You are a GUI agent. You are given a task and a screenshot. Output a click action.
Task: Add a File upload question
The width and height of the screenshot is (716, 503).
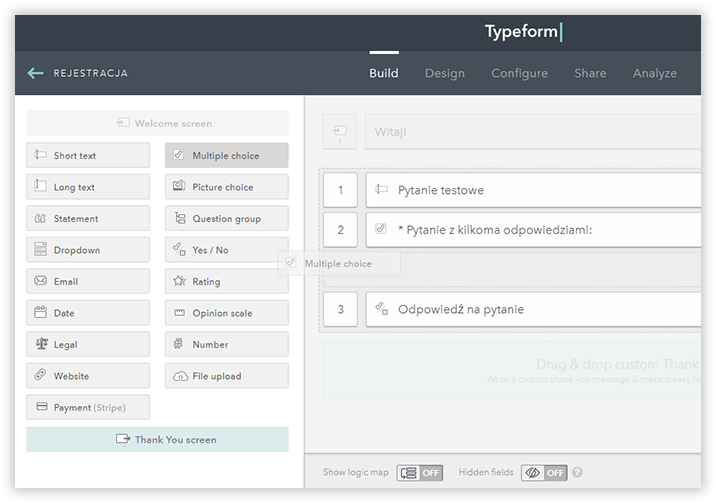point(226,376)
